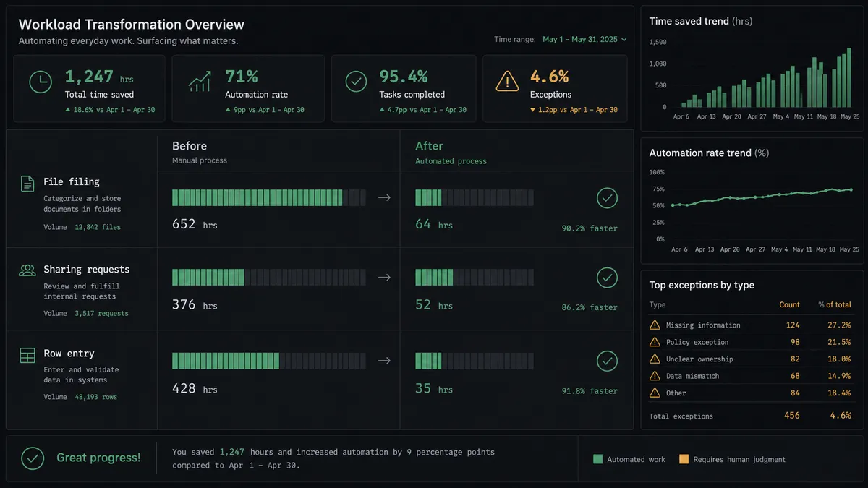
Task: Click the 1,247 hrs total time saved value
Action: click(99, 77)
